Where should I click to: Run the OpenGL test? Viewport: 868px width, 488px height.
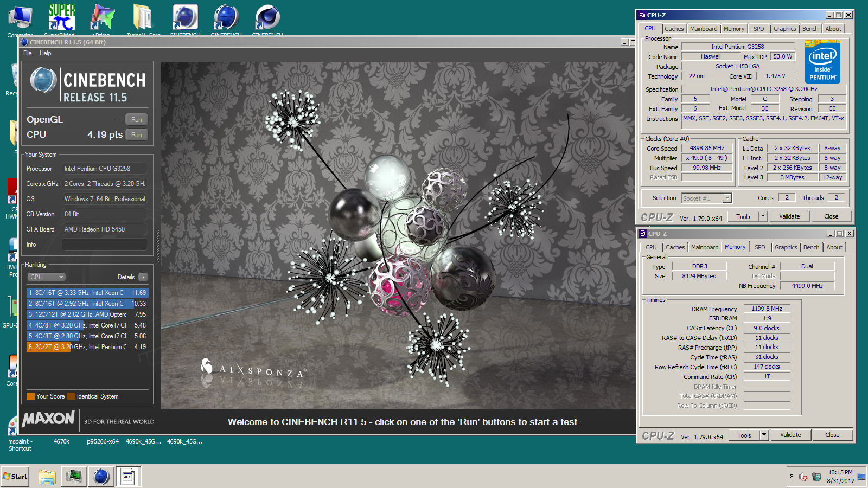pos(137,120)
